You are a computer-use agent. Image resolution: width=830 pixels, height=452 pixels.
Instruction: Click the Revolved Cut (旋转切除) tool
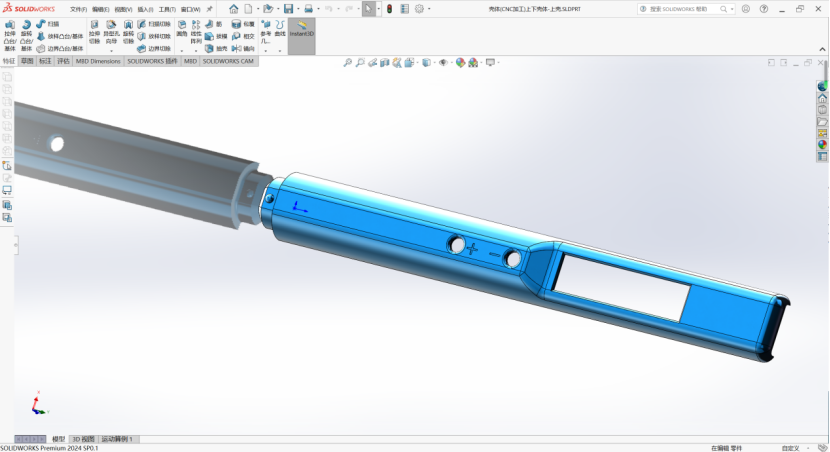pyautogui.click(x=128, y=32)
